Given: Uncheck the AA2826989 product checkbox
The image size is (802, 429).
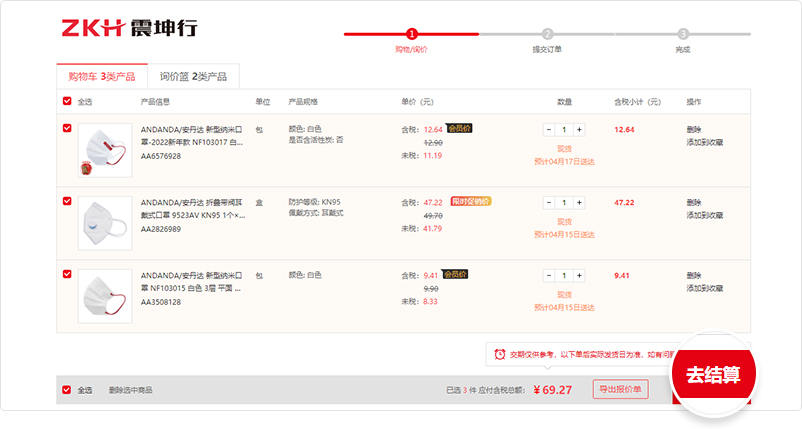Looking at the screenshot, I should [x=67, y=201].
